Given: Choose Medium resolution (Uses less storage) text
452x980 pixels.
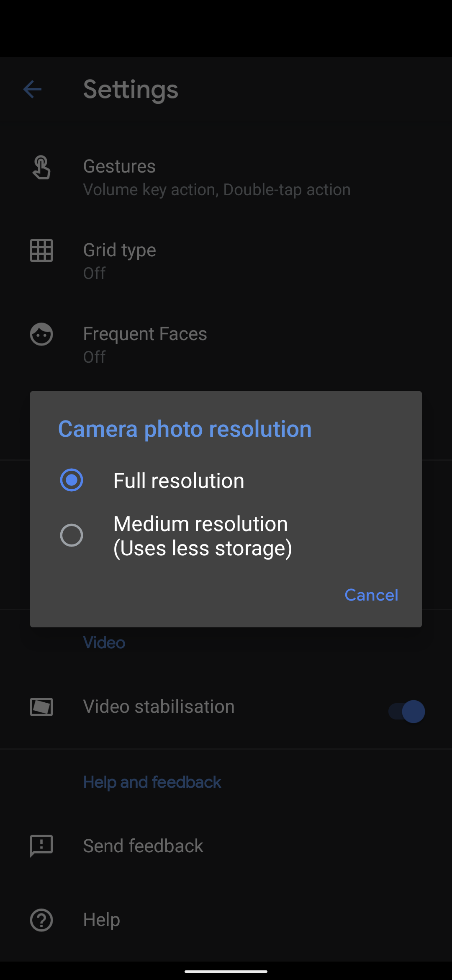Looking at the screenshot, I should tap(203, 536).
